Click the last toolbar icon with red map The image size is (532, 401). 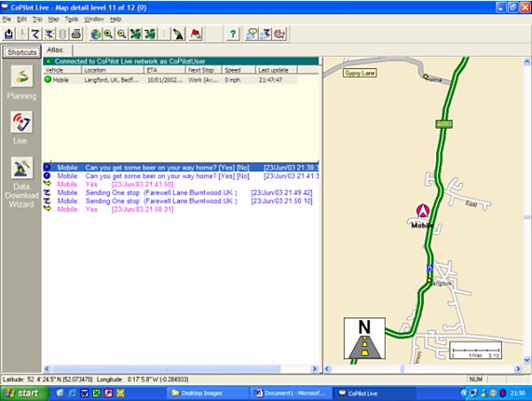(x=280, y=34)
